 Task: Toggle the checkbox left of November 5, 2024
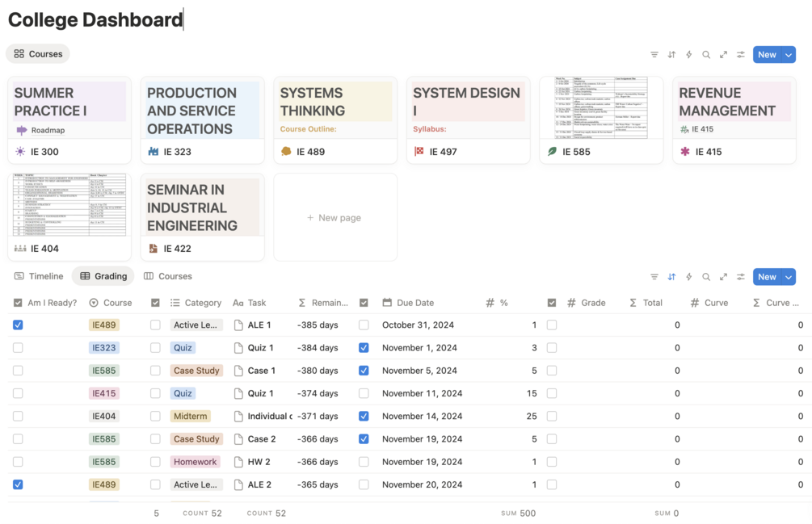[364, 371]
